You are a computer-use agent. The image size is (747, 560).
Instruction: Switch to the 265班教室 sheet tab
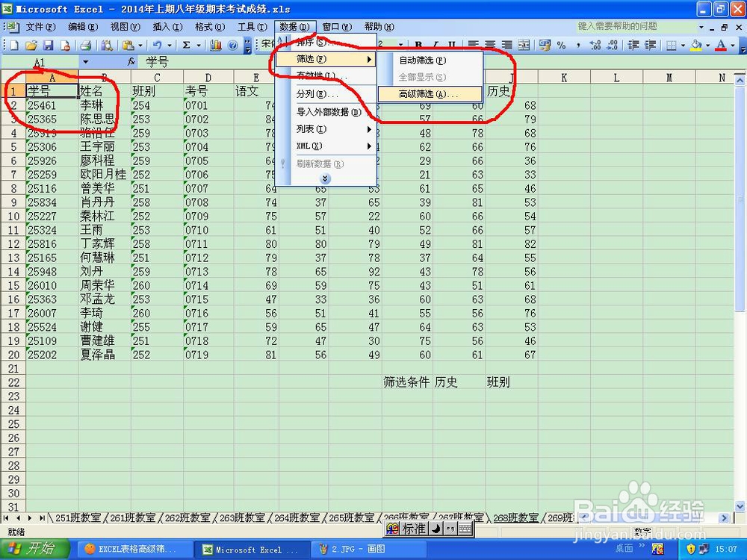[351, 517]
